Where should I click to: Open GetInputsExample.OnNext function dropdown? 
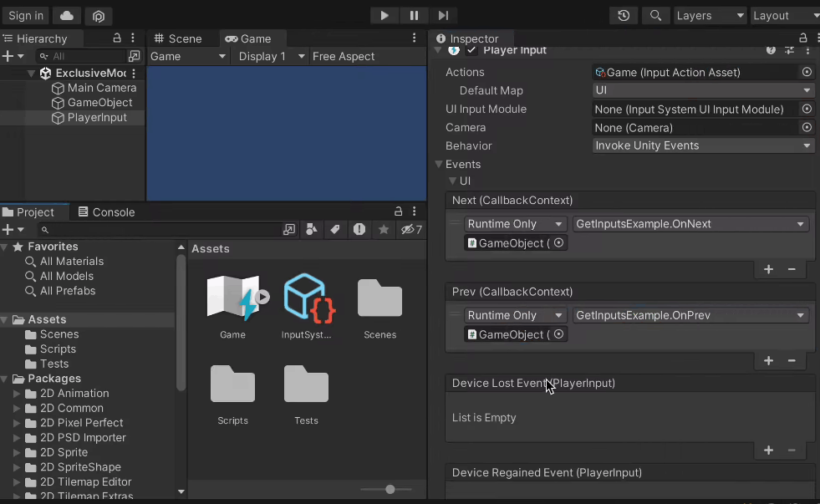coord(690,224)
